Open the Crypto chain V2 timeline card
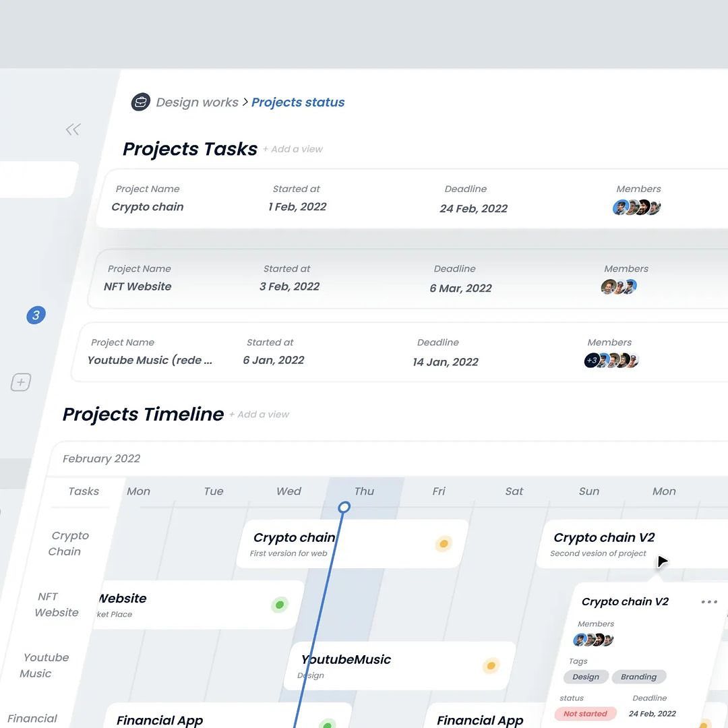This screenshot has height=728, width=728. tap(632, 544)
